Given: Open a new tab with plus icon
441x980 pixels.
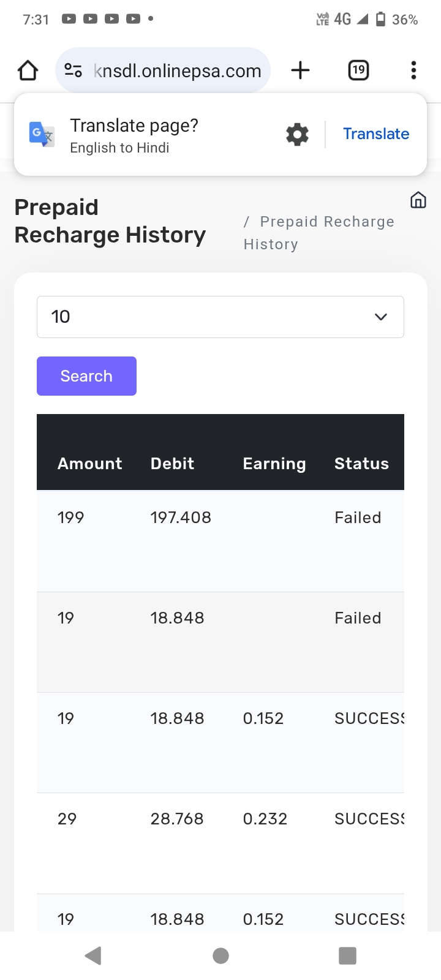Looking at the screenshot, I should [300, 70].
